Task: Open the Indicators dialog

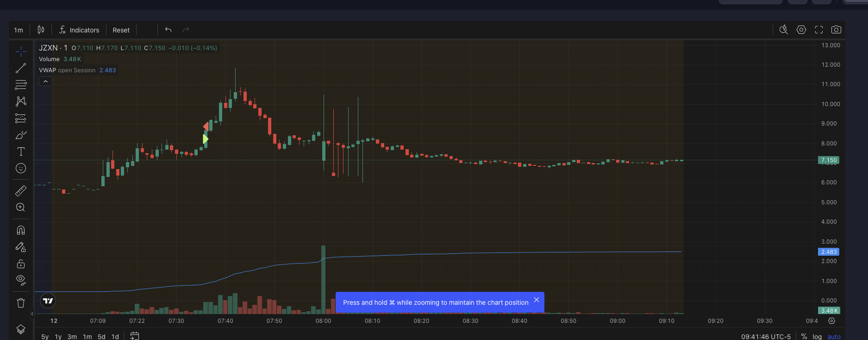Action: click(79, 30)
